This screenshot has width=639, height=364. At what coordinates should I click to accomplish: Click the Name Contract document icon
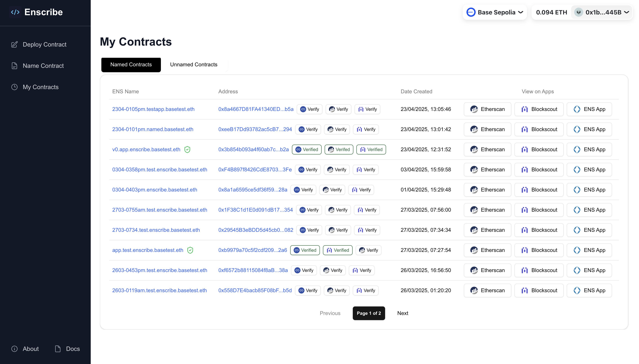pyautogui.click(x=14, y=66)
